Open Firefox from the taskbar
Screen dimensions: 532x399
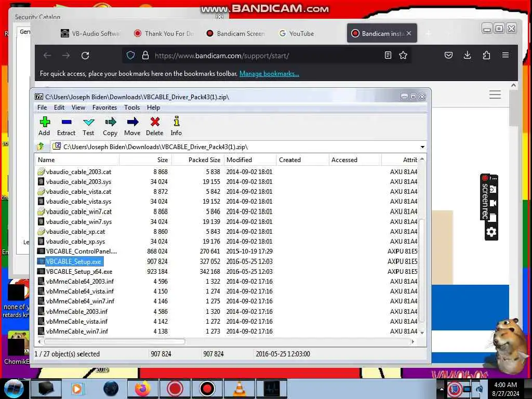point(143,389)
